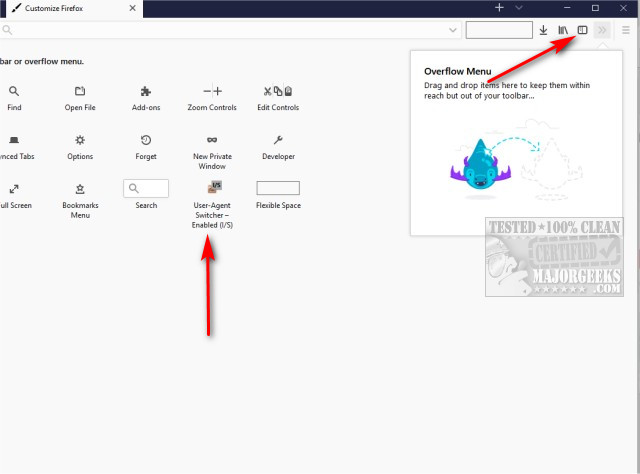Select the Search box widget

146,188
